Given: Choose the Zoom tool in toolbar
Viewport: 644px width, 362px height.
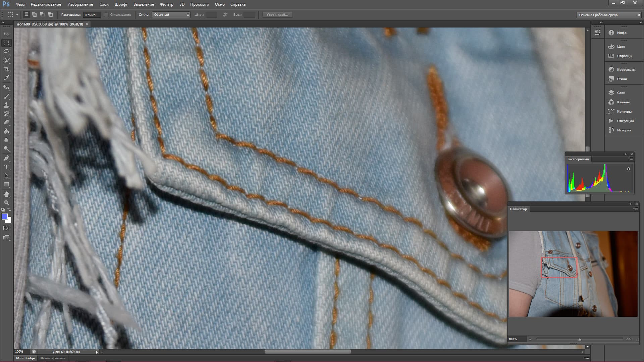Looking at the screenshot, I should coord(6,203).
